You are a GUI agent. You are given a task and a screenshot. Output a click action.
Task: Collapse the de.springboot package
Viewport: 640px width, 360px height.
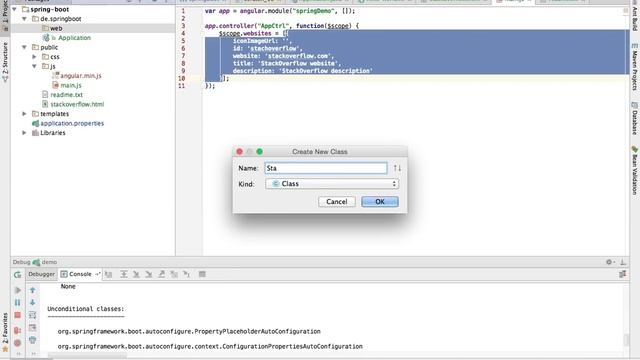(24, 19)
